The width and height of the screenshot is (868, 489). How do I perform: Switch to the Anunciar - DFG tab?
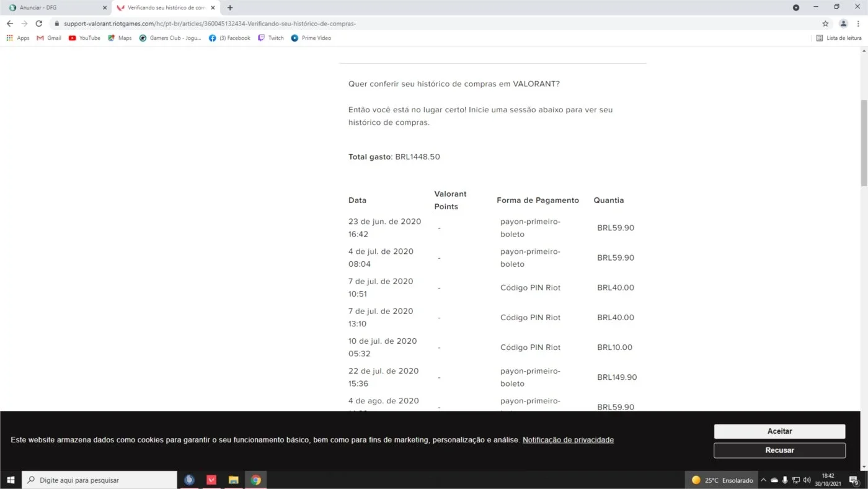tap(56, 8)
